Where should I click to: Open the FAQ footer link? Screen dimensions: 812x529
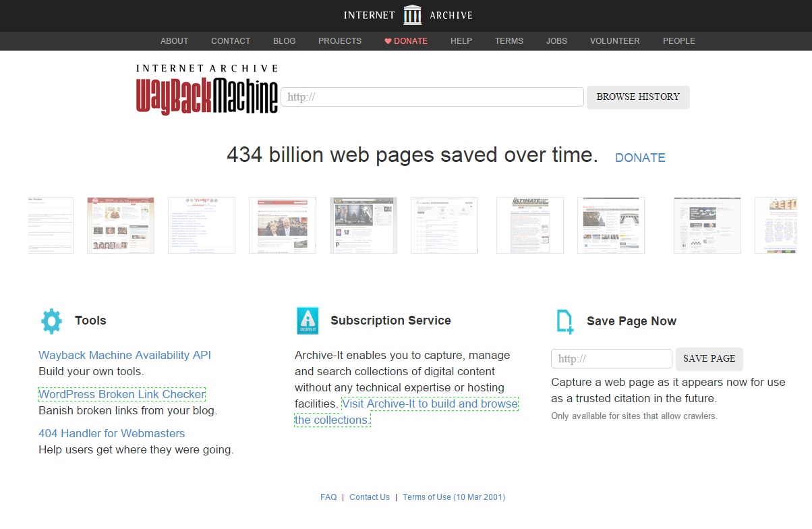click(328, 497)
